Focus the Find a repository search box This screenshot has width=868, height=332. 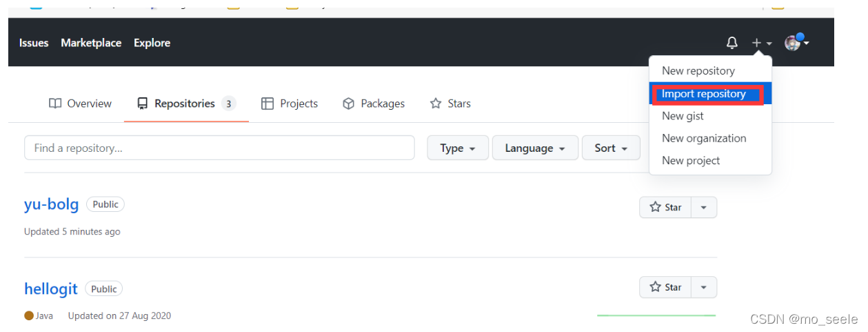219,148
